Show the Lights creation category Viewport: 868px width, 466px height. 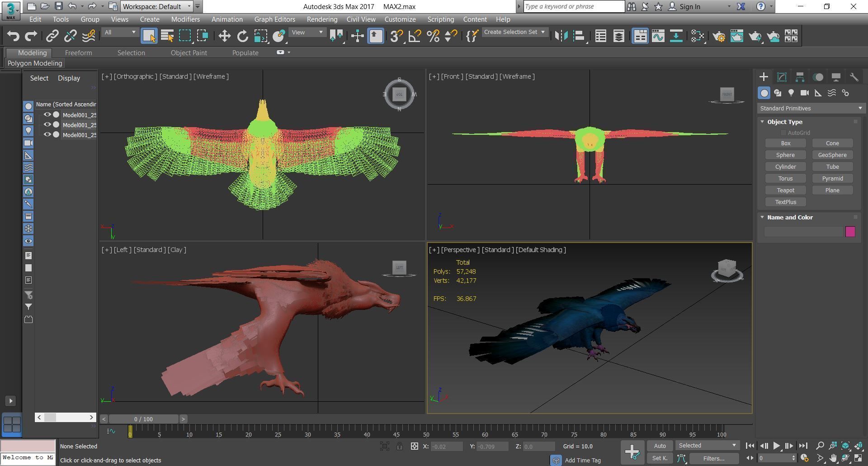pos(791,93)
